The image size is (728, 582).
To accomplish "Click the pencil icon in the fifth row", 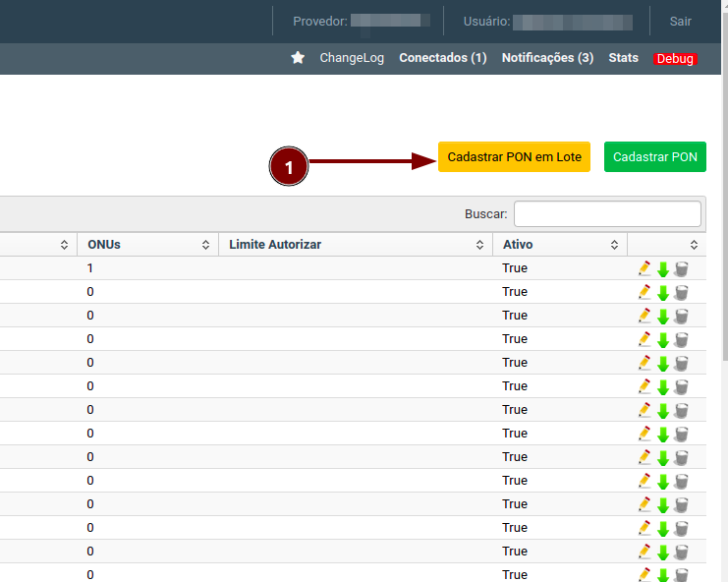I will (x=644, y=363).
